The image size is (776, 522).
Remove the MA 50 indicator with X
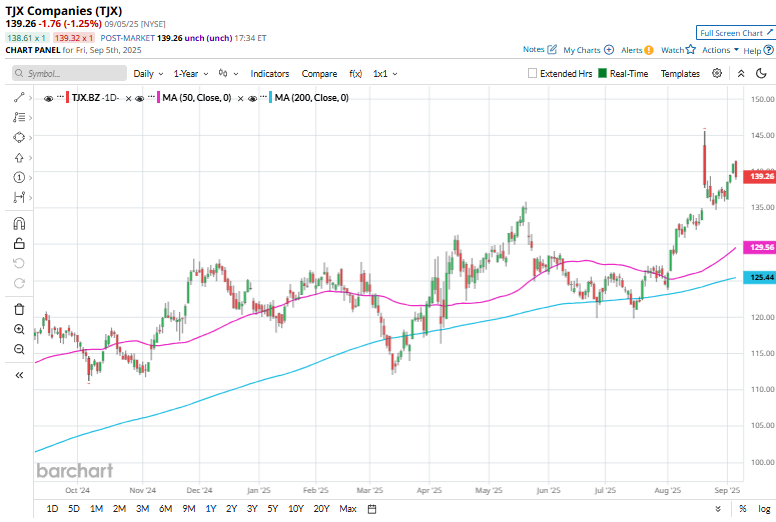click(240, 98)
